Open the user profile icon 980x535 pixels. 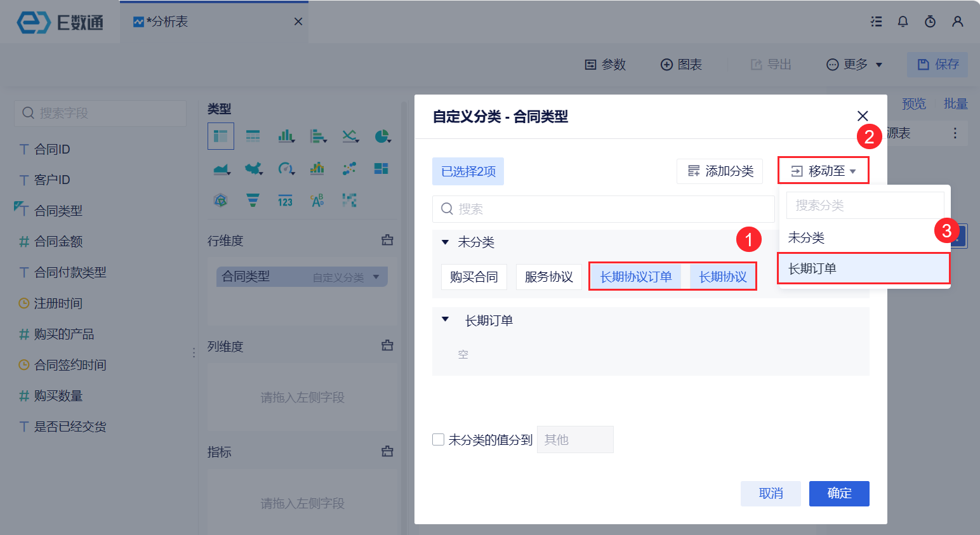[958, 22]
